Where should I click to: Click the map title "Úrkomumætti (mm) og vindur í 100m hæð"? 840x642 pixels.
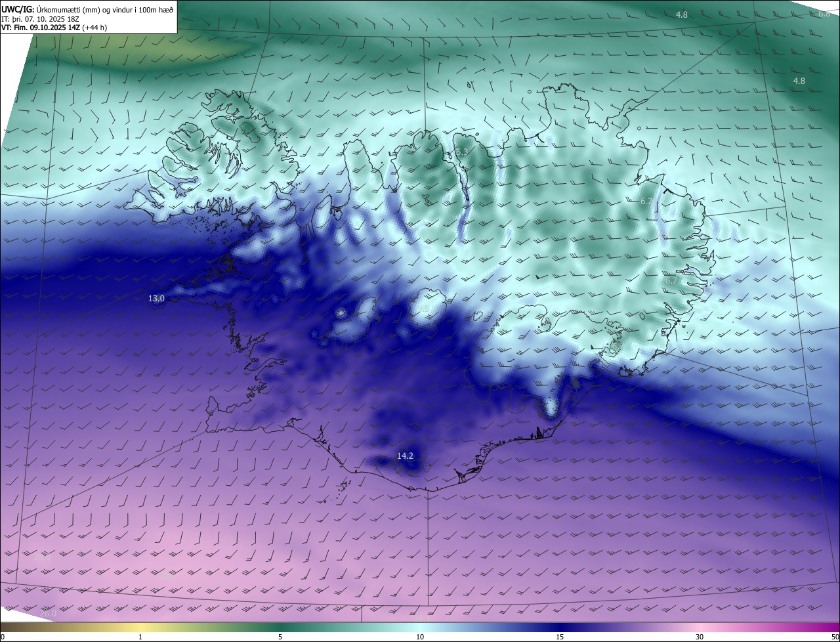pos(105,9)
